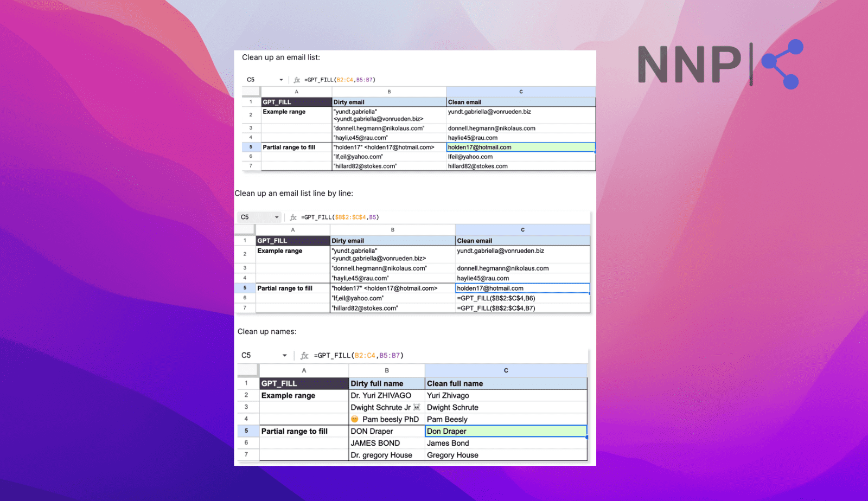Image resolution: width=868 pixels, height=501 pixels.
Task: Click the fx icon in the top email list sheet
Action: tap(297, 80)
